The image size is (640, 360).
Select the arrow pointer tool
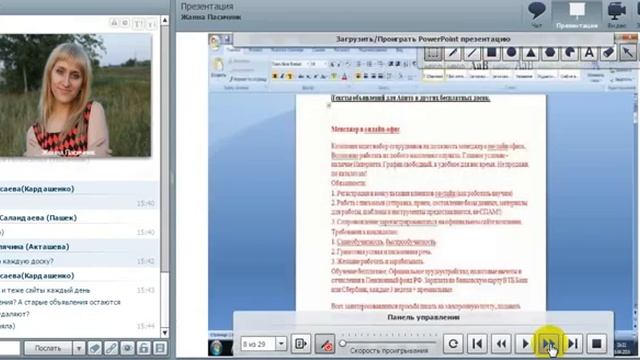pyautogui.click(x=628, y=53)
